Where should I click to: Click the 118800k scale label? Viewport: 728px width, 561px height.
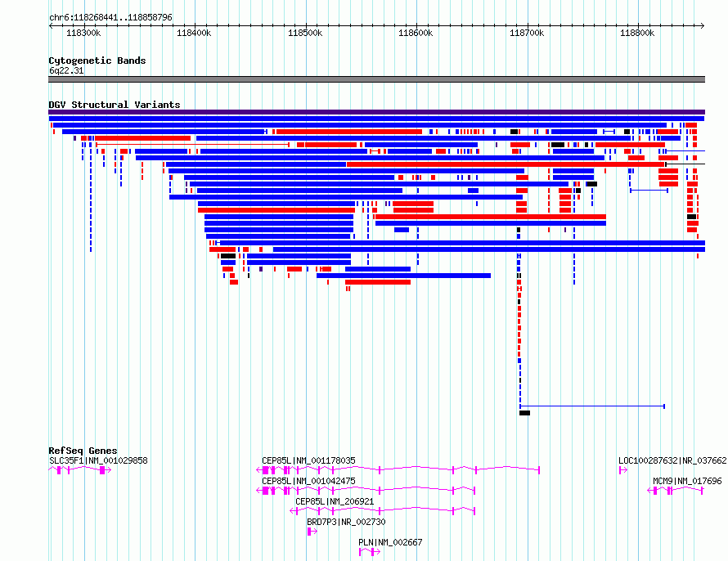(637, 33)
